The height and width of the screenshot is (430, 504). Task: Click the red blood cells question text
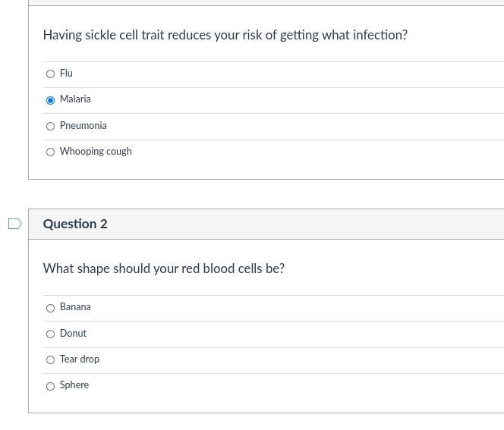163,268
